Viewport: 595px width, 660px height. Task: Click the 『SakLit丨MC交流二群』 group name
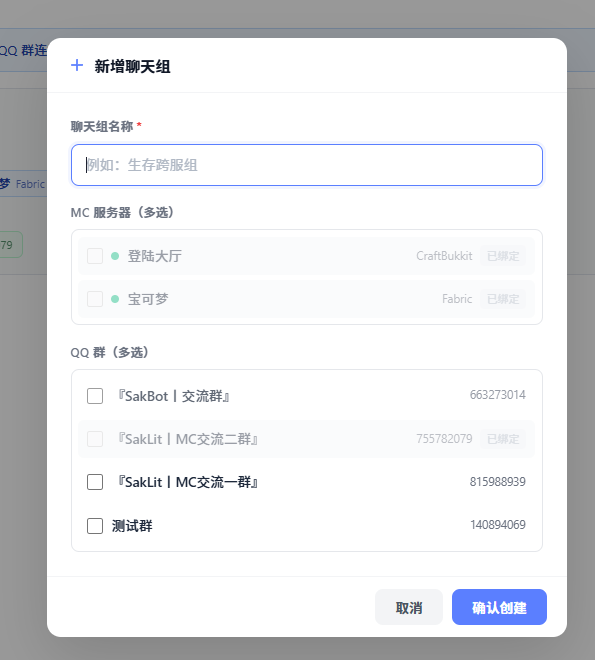[x=186, y=439]
